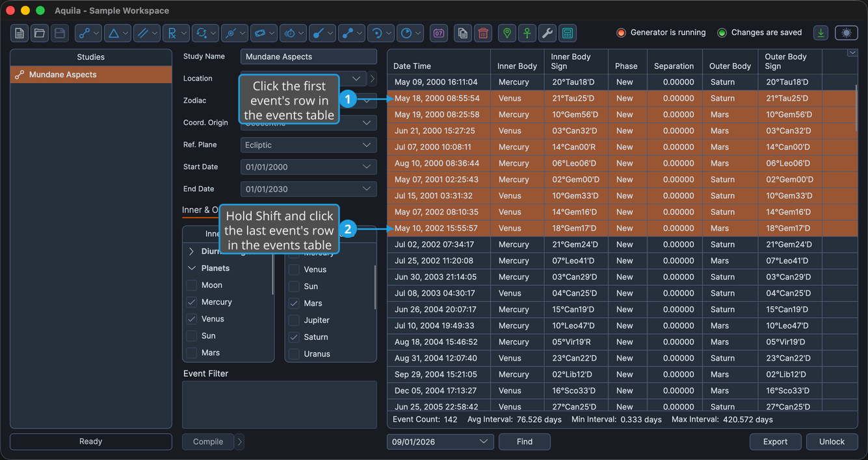Select the linked-nodes aspect study tool
868x460 pixels.
coord(88,33)
